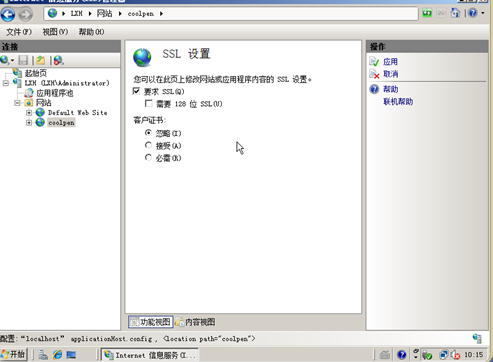Click the 应用程序池 icon in the tree
The height and width of the screenshot is (362, 493).
coord(29,93)
